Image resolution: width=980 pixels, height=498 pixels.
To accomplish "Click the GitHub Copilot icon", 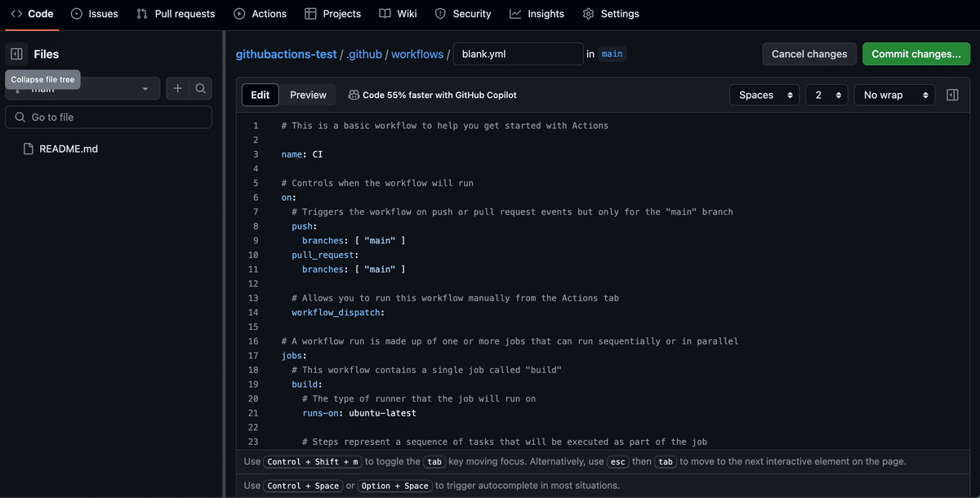I will (354, 95).
